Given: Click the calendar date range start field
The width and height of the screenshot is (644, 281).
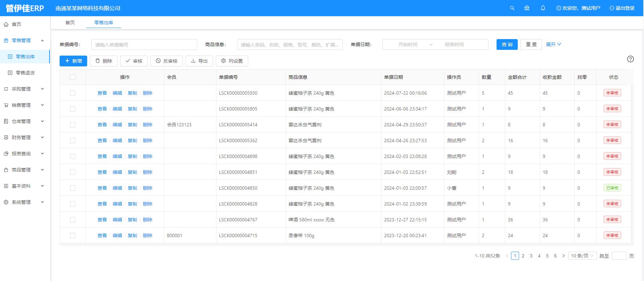Looking at the screenshot, I should [x=408, y=44].
